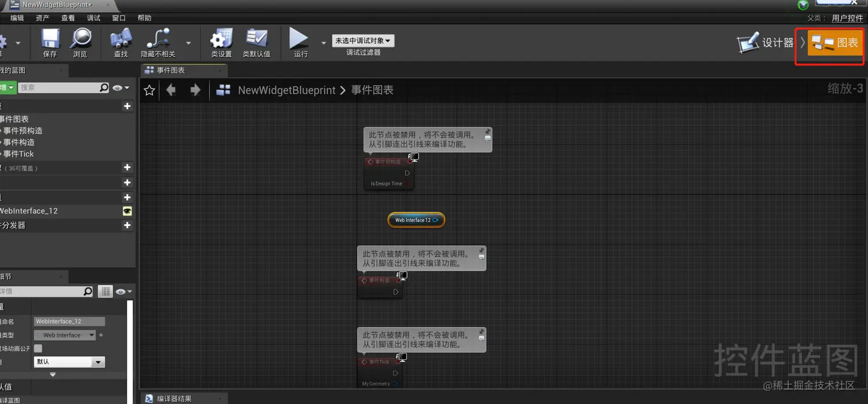The height and width of the screenshot is (404, 868).
Task: Toggle bubble visibility below pin on 事件Tick comment
Action: pos(481,339)
